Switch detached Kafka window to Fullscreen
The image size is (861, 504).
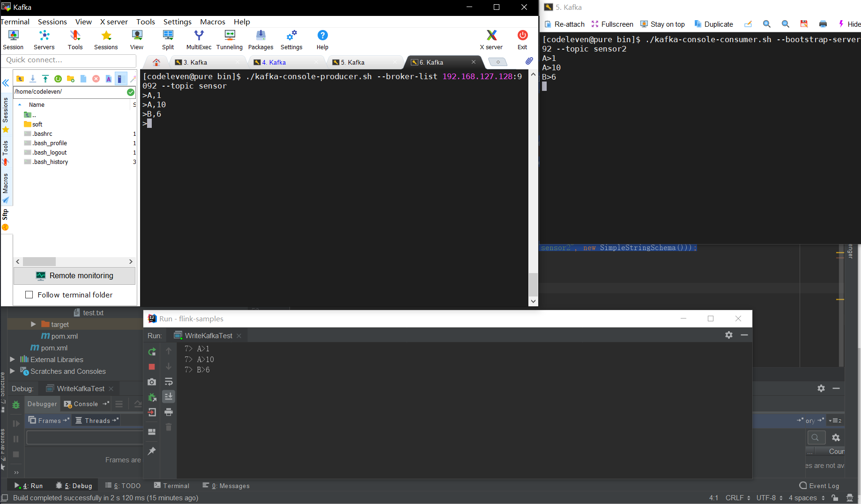[612, 24]
